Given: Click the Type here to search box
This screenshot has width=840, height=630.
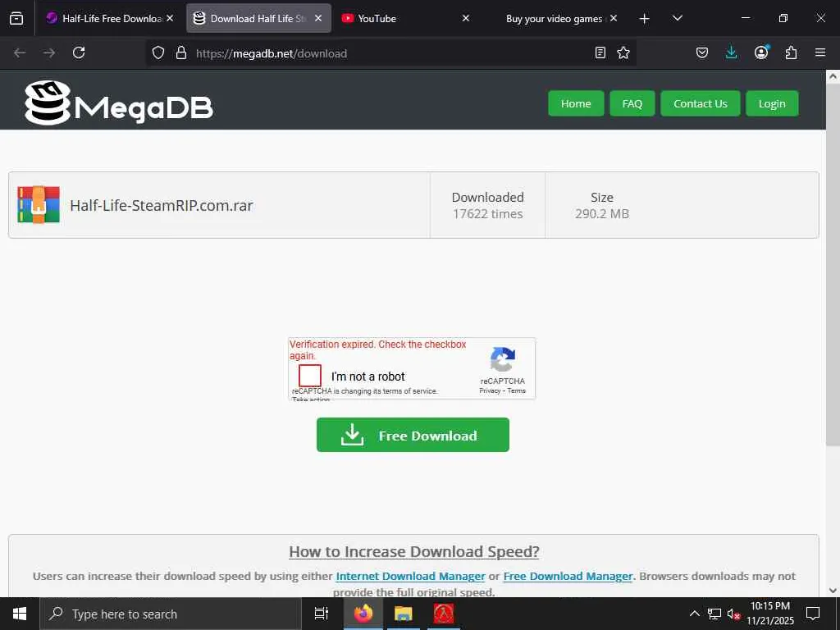Looking at the screenshot, I should click(x=171, y=614).
